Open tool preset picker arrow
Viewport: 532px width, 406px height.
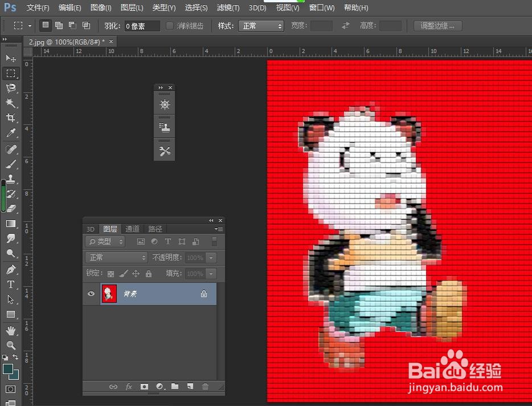[x=30, y=26]
